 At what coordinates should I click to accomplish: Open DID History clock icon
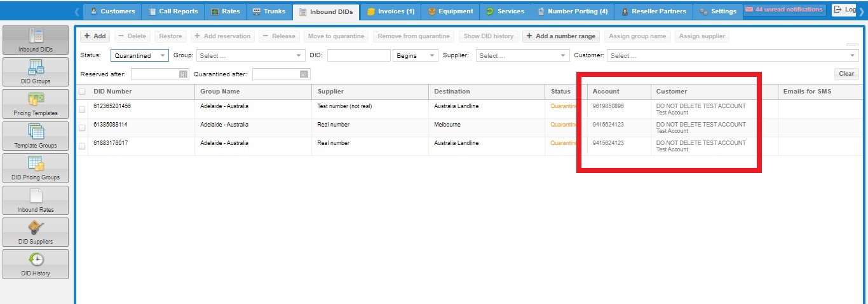point(36,259)
